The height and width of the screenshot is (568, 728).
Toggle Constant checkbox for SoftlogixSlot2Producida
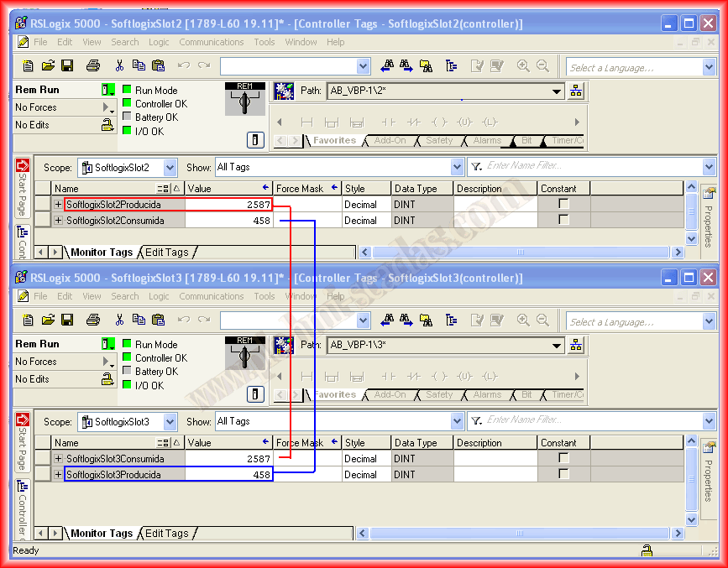tap(563, 204)
